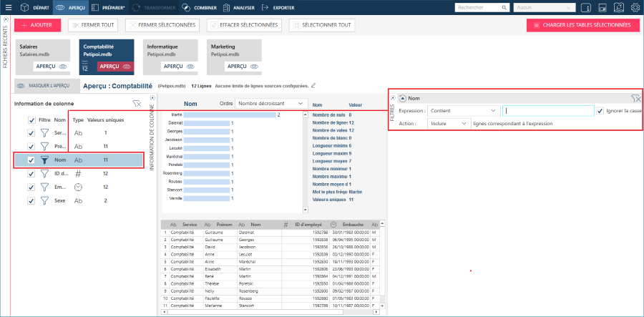Open the Analyser tab
Image resolution: width=644 pixels, height=317 pixels.
tap(237, 8)
